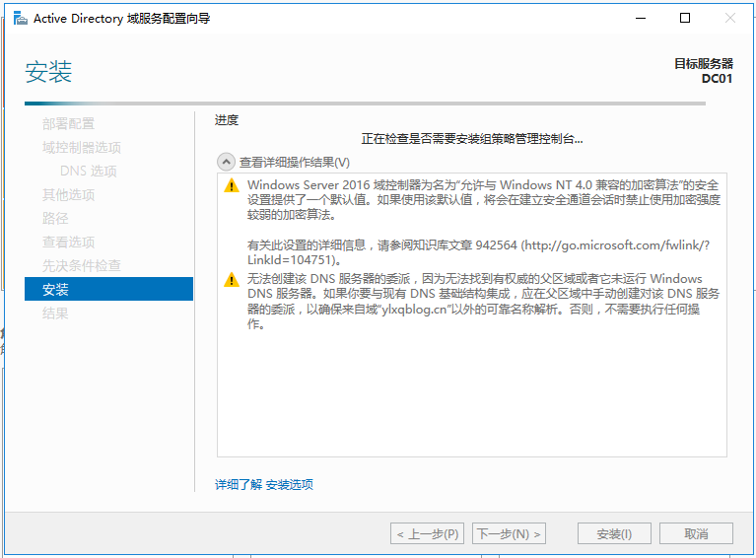The image size is (756, 558).
Task: Maximize the wizard window
Action: [x=685, y=19]
